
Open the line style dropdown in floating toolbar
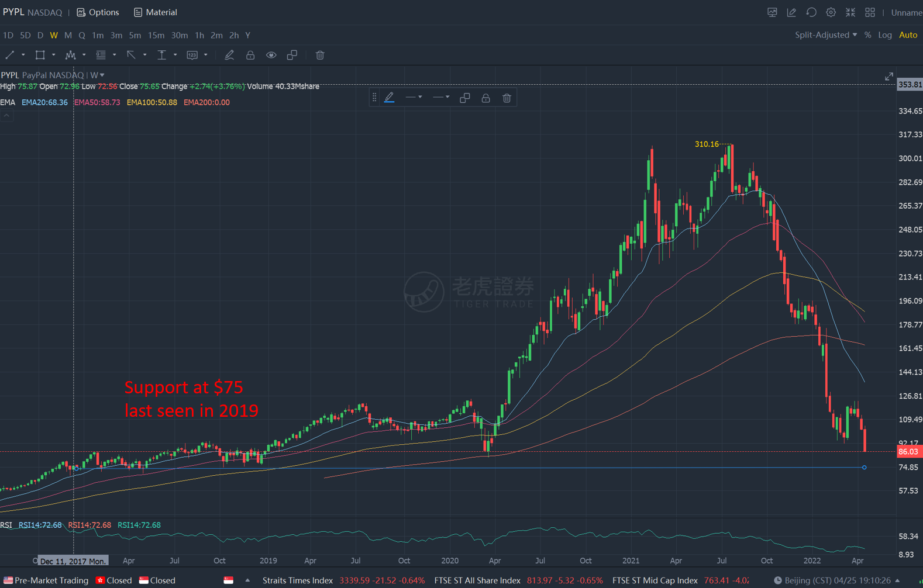(x=414, y=98)
